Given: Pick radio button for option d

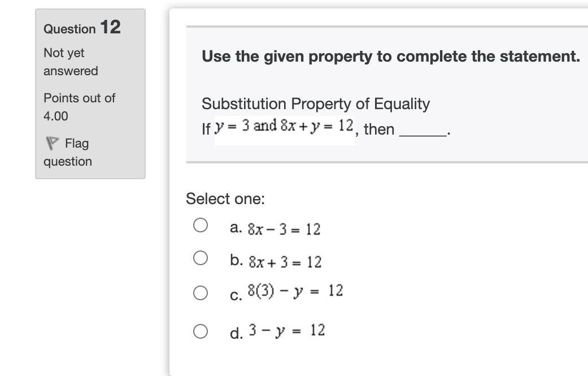Looking at the screenshot, I should (x=201, y=331).
